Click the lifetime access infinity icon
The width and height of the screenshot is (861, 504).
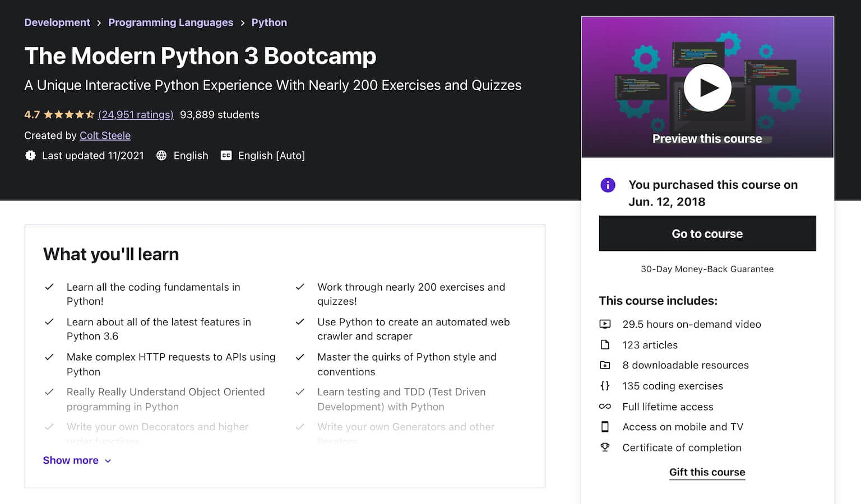pos(605,407)
